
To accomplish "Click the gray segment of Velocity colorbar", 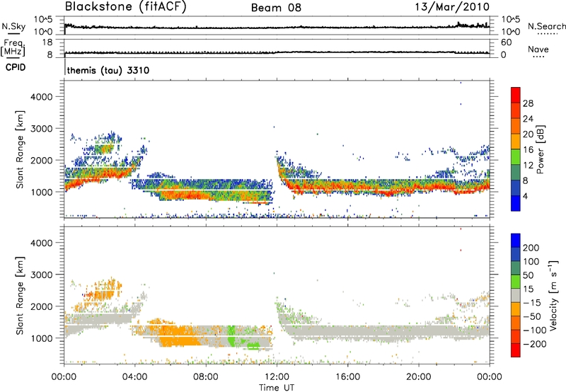I will [x=516, y=295].
